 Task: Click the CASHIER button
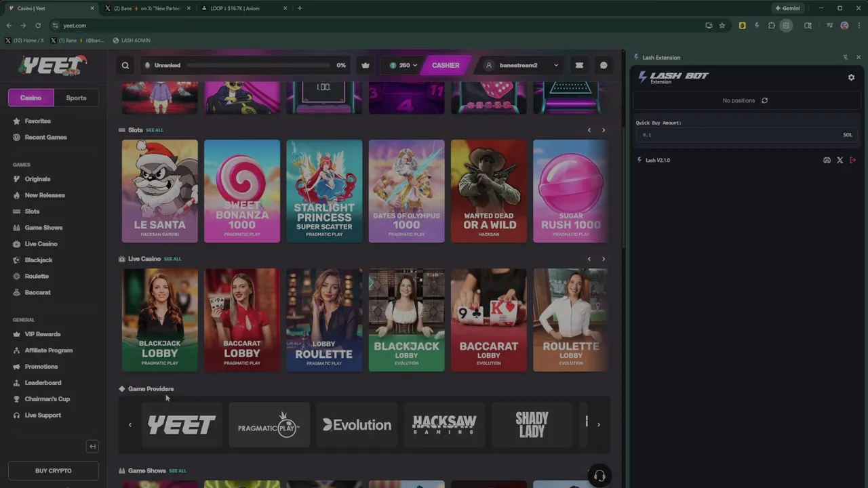point(446,65)
